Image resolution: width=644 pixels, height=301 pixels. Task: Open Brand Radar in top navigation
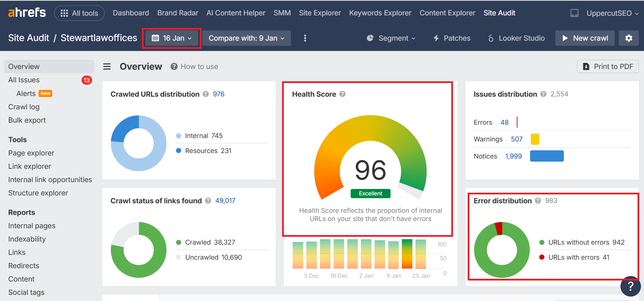click(x=178, y=13)
